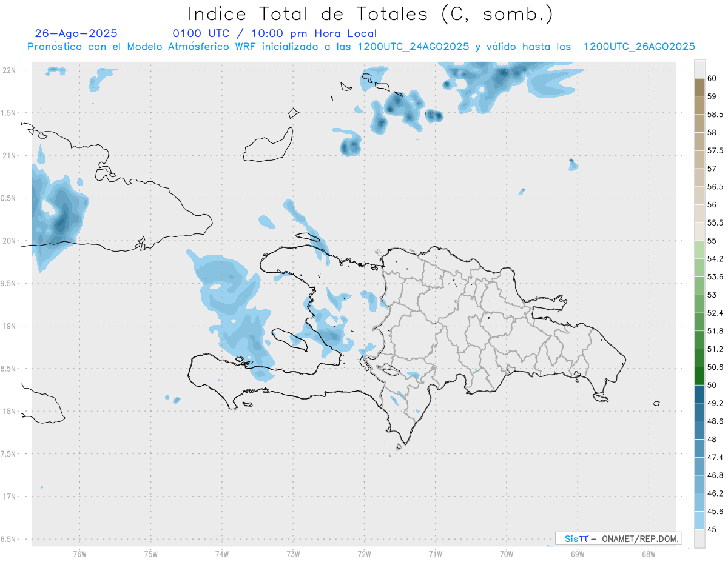This screenshot has width=728, height=562.
Task: Click the '71W' longitude label
Action: (x=435, y=554)
